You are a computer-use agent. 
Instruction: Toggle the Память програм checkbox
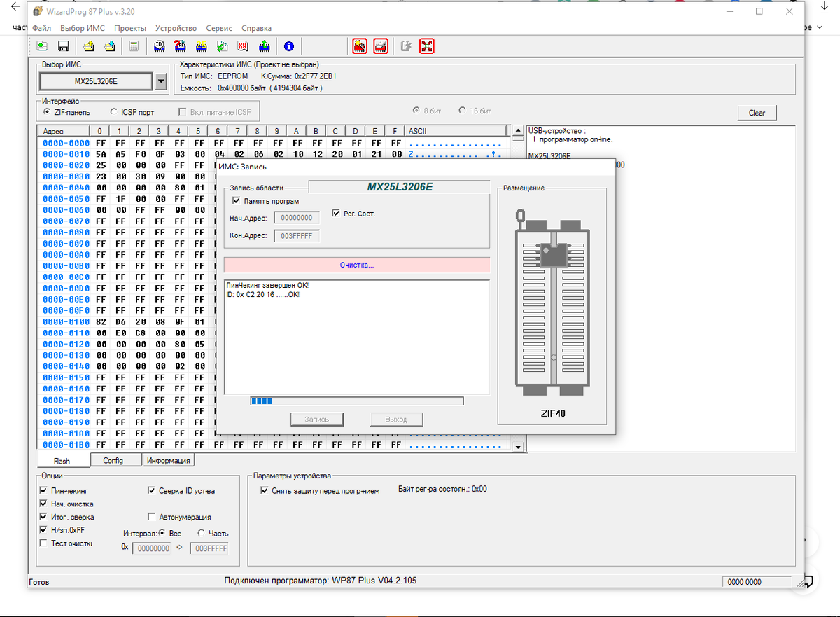pos(237,201)
